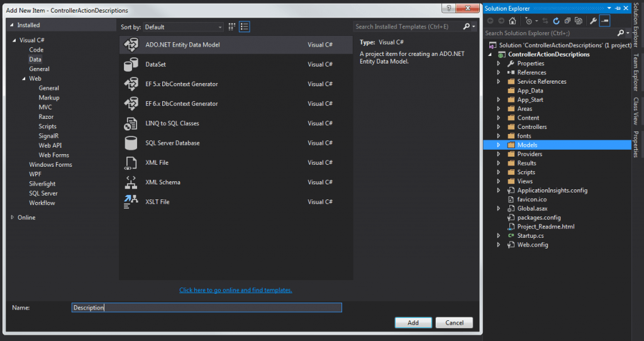Click the Add button
This screenshot has height=341, width=644.
point(413,323)
